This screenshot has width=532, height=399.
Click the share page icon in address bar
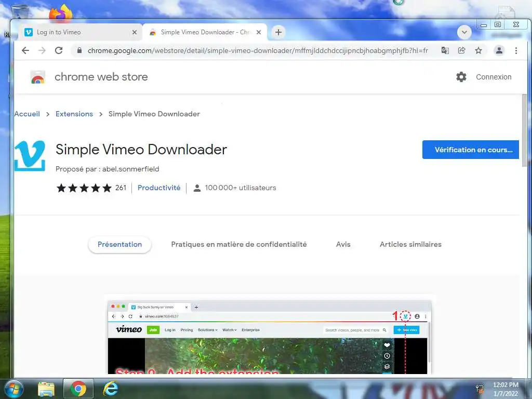click(461, 50)
